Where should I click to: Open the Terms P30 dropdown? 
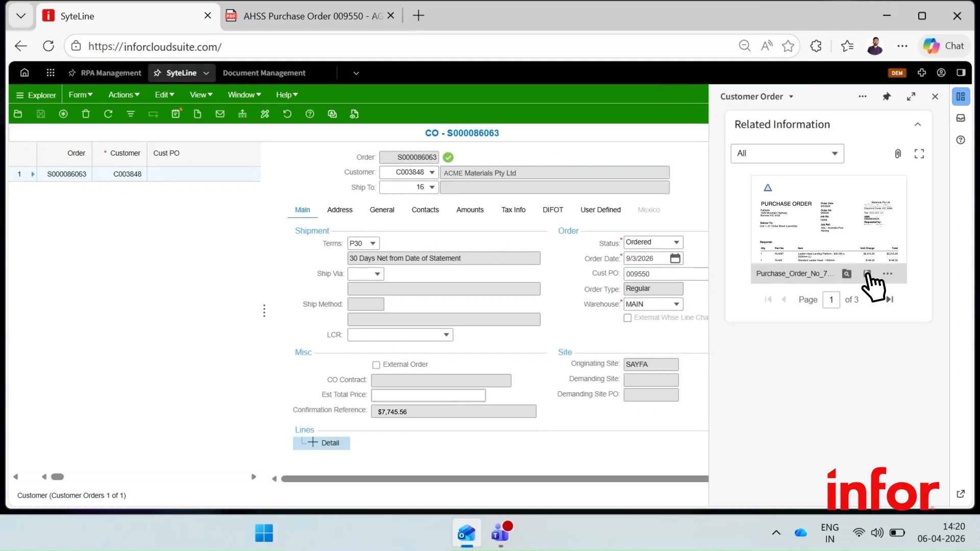373,243
